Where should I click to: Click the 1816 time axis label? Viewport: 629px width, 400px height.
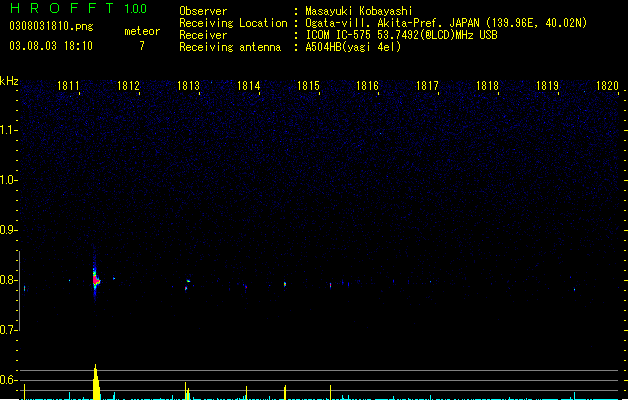367,86
